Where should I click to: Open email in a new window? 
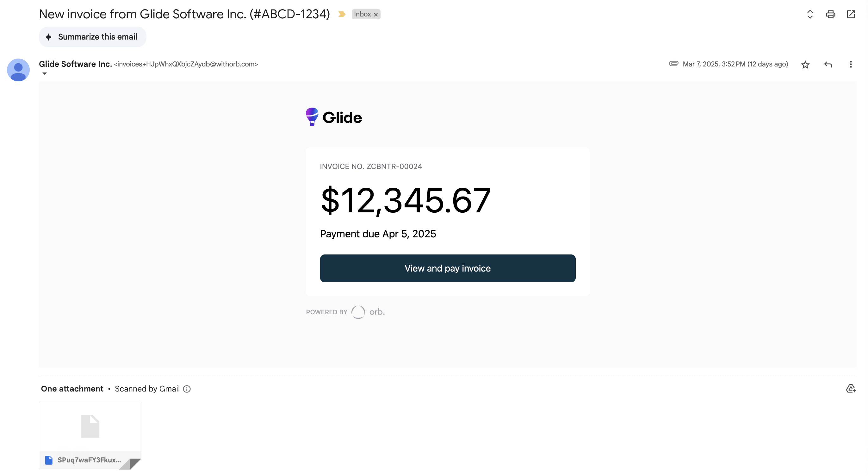(x=851, y=14)
